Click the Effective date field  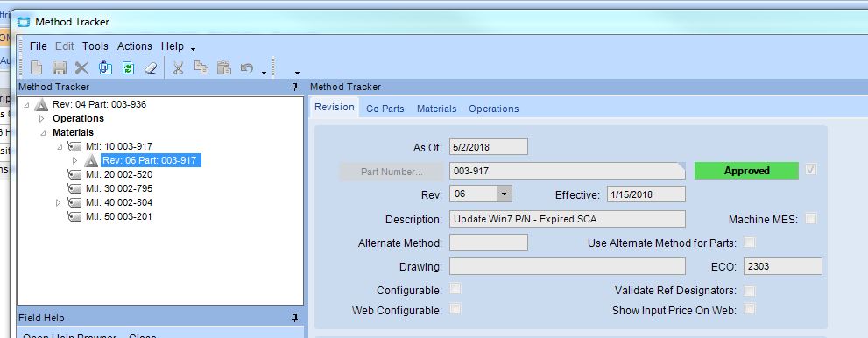[x=646, y=194]
